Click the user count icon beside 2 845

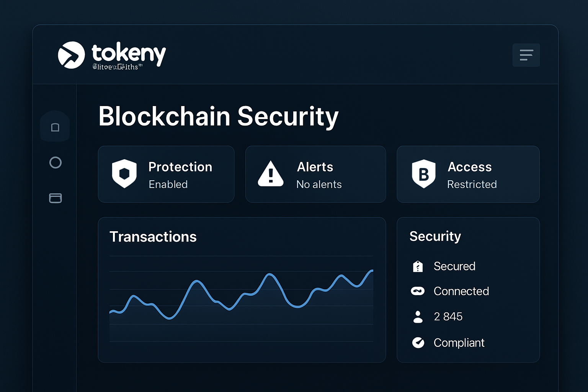(418, 317)
